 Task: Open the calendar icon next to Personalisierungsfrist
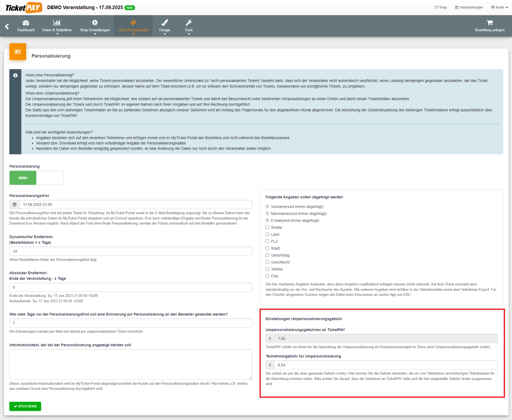tap(15, 205)
